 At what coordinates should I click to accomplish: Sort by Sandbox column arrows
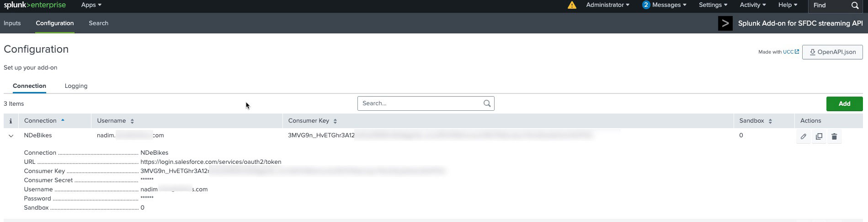(x=770, y=121)
